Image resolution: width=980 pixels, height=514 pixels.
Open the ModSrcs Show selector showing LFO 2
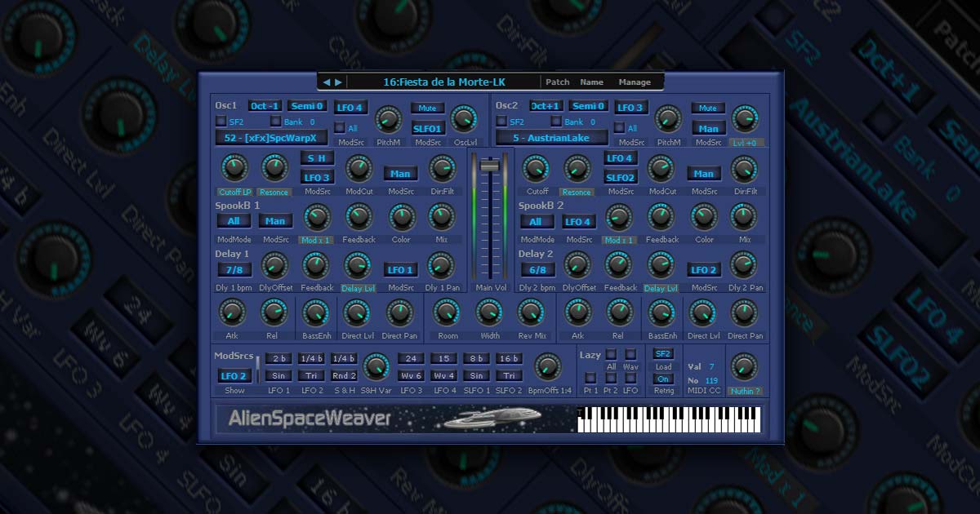[x=234, y=376]
